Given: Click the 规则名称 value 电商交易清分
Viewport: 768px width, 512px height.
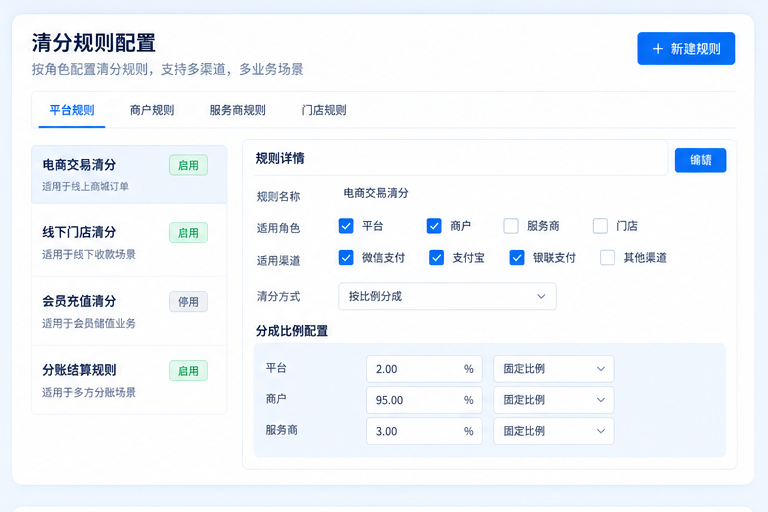Looking at the screenshot, I should pyautogui.click(x=376, y=193).
